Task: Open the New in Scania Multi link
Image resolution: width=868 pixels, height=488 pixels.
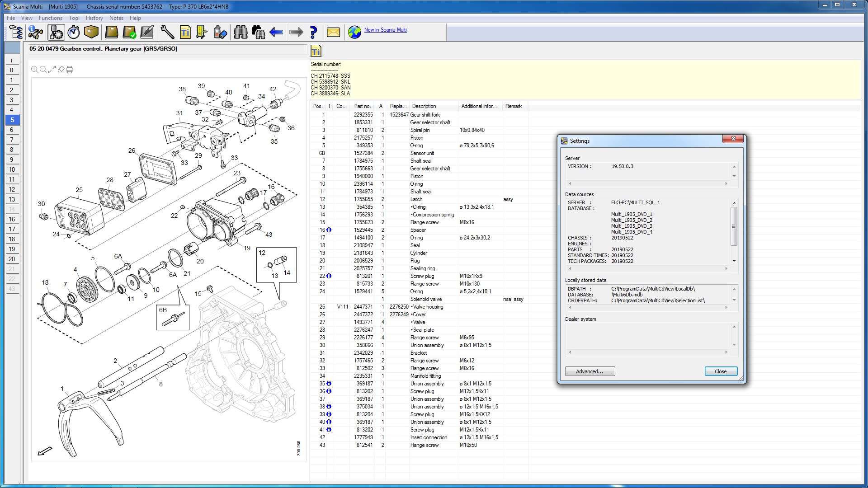Action: coord(385,30)
